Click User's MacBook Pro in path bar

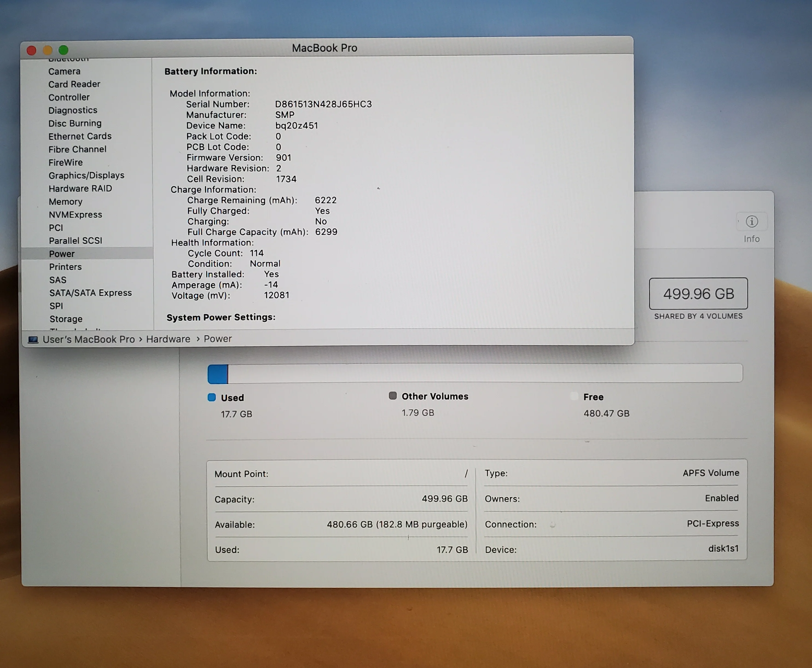click(x=89, y=340)
